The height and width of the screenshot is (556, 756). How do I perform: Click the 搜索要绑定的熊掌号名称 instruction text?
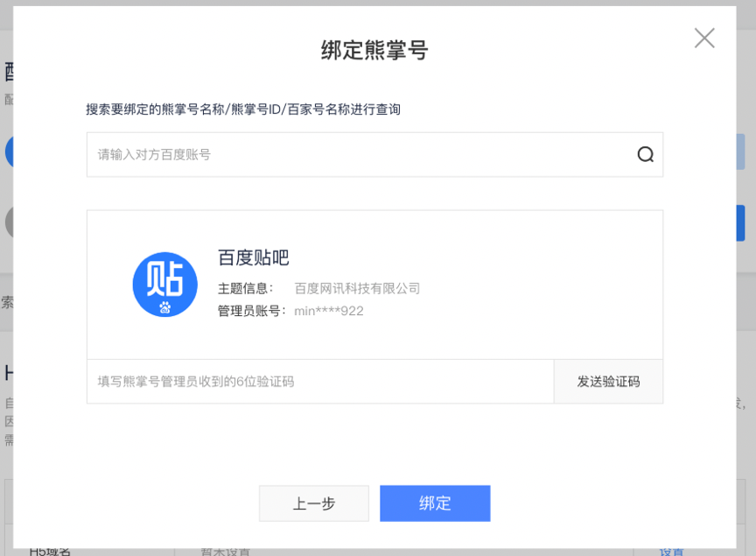pyautogui.click(x=243, y=109)
